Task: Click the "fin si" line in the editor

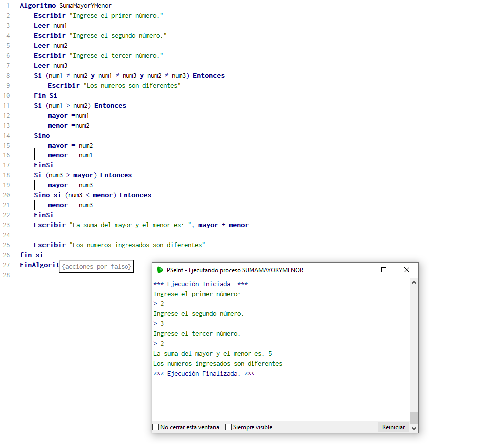Action: click(x=31, y=255)
